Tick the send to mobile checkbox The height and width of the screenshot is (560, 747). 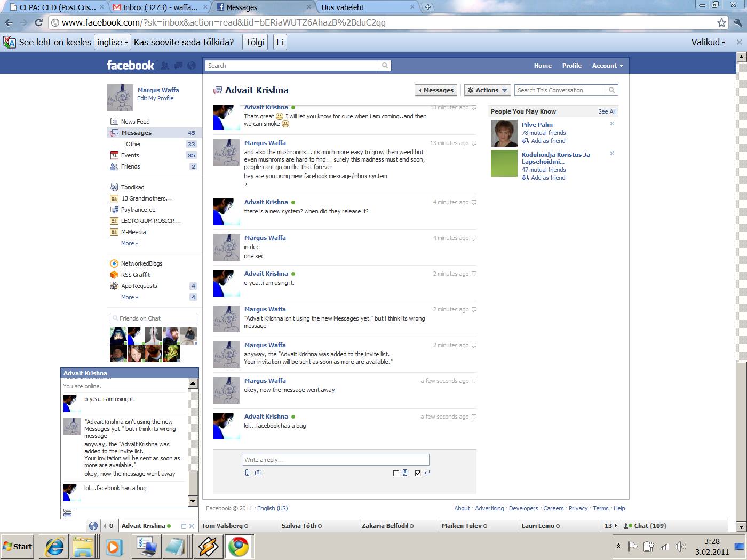point(395,473)
